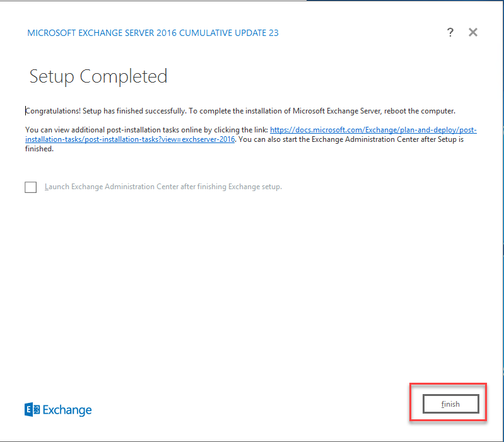This screenshot has width=504, height=442.
Task: Click the help question mark icon
Action: click(450, 33)
